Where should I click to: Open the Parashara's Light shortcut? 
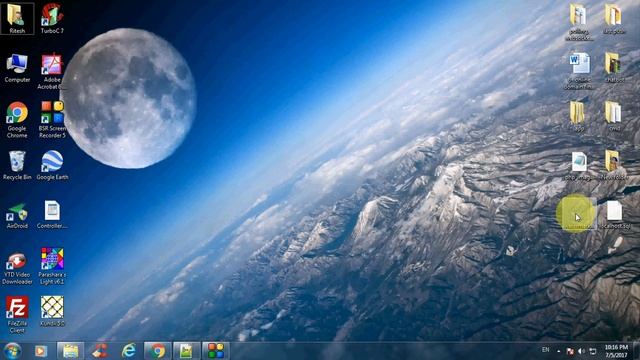pos(52,266)
